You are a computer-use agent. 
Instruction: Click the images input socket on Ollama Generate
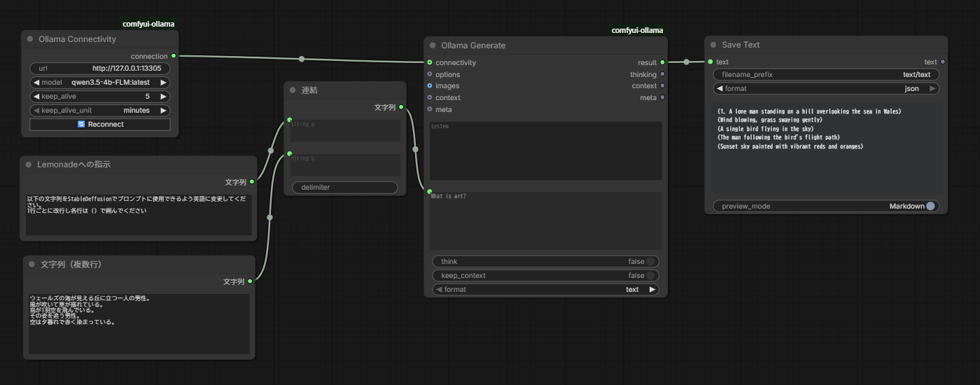tap(430, 85)
